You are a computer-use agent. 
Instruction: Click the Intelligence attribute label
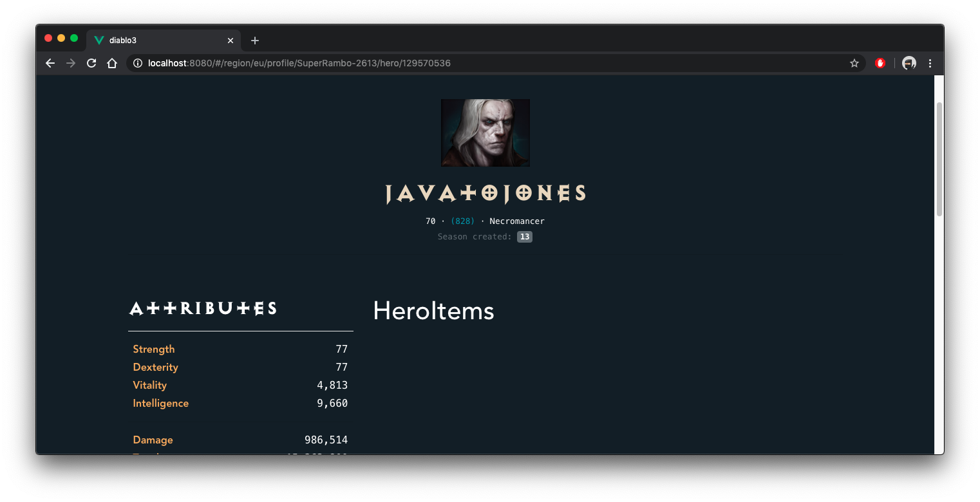160,403
